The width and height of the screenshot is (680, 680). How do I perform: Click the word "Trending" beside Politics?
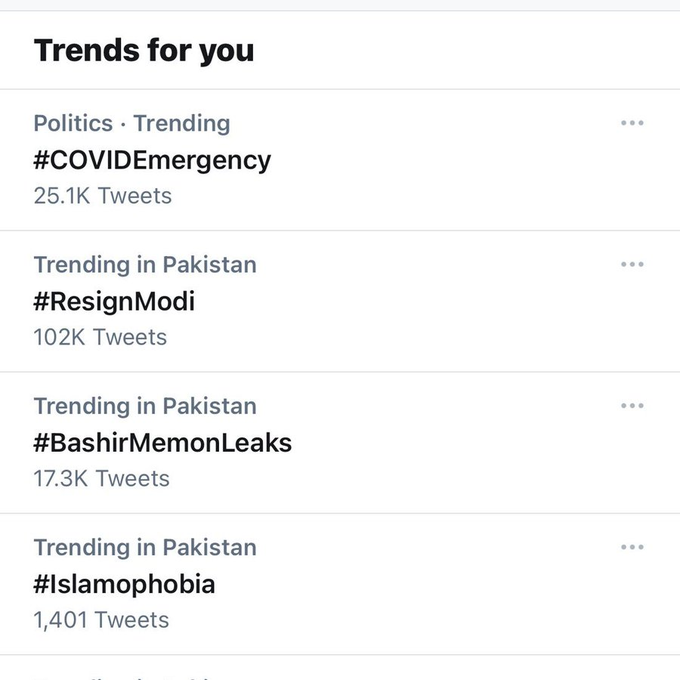[x=182, y=123]
